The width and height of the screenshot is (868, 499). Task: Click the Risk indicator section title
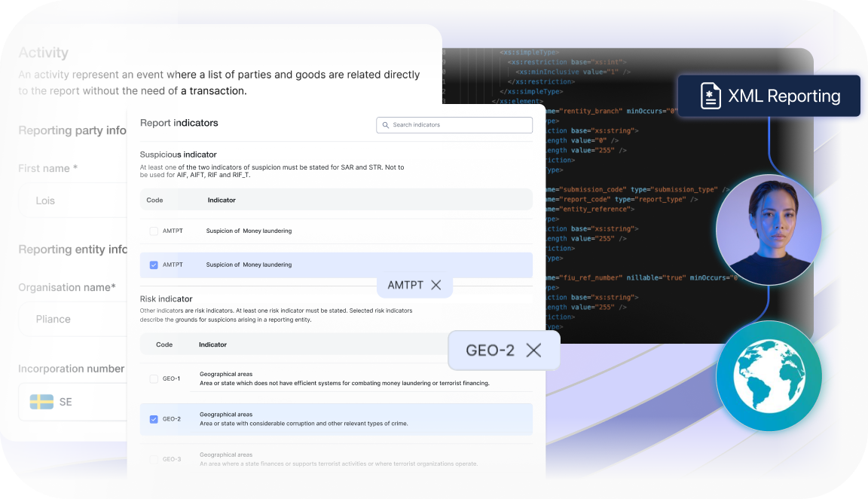point(166,298)
